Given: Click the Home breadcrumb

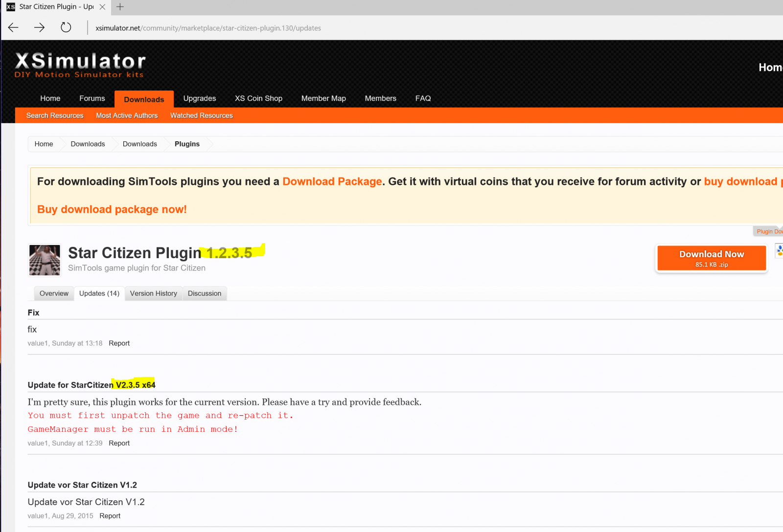Looking at the screenshot, I should [44, 144].
